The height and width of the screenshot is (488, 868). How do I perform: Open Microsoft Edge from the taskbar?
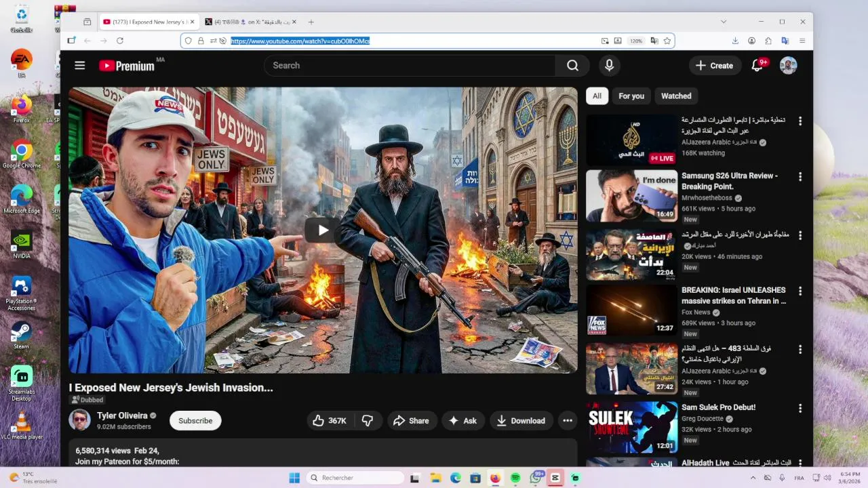(456, 478)
